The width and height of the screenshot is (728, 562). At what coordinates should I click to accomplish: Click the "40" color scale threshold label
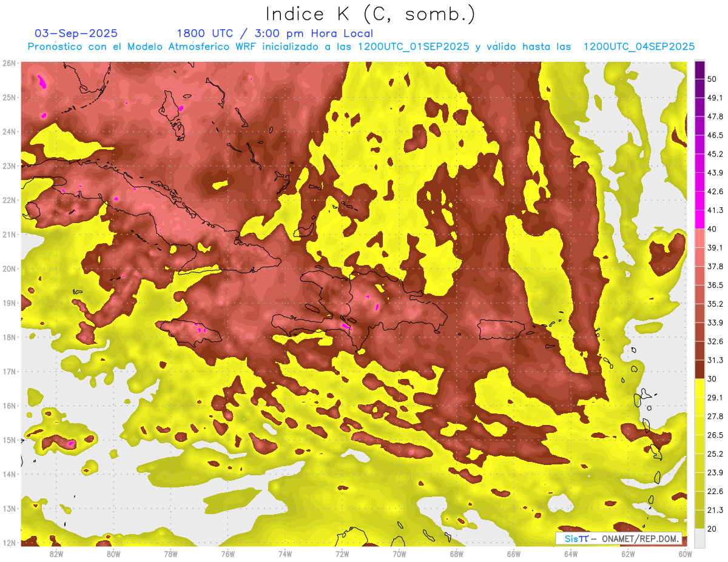click(712, 229)
